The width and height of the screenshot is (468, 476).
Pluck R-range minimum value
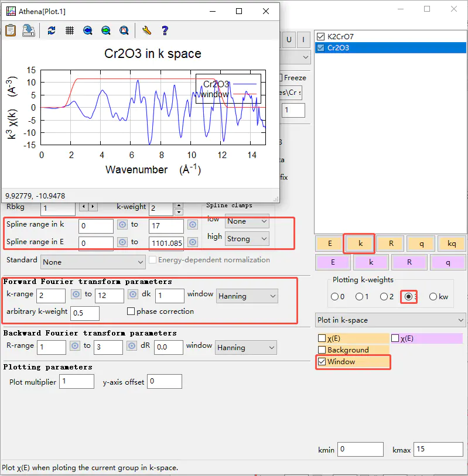pos(75,346)
